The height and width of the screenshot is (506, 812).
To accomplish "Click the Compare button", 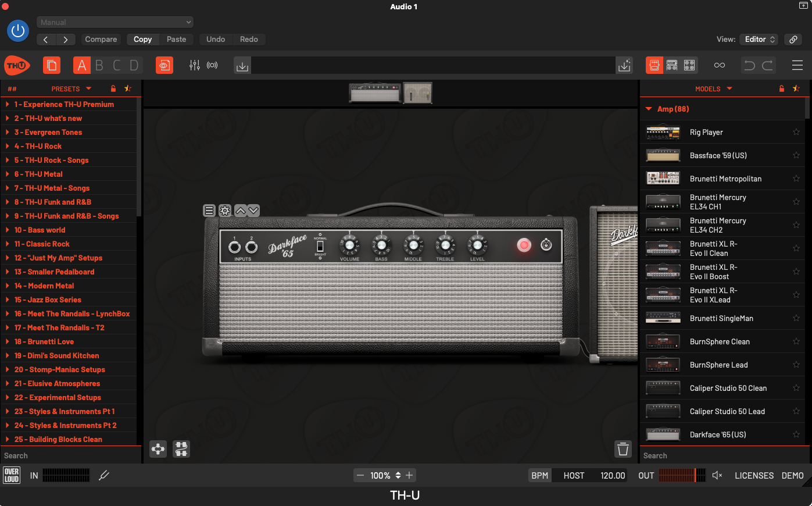I will coord(101,40).
